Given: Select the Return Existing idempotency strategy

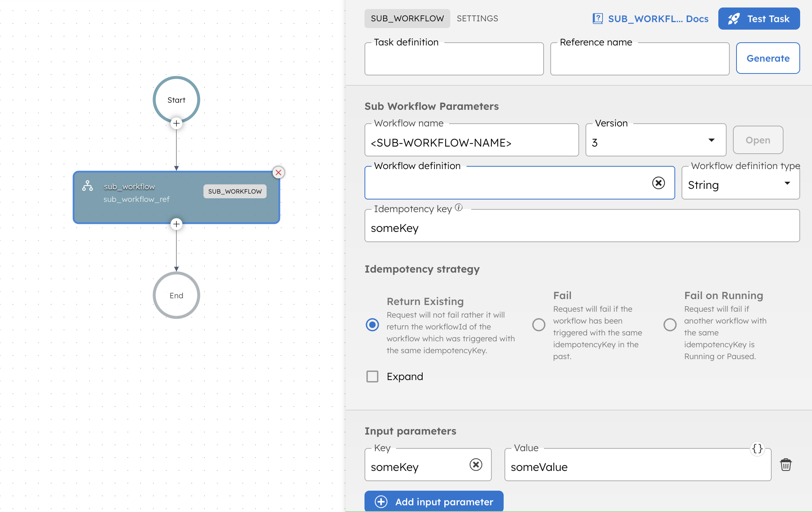Looking at the screenshot, I should coord(372,325).
